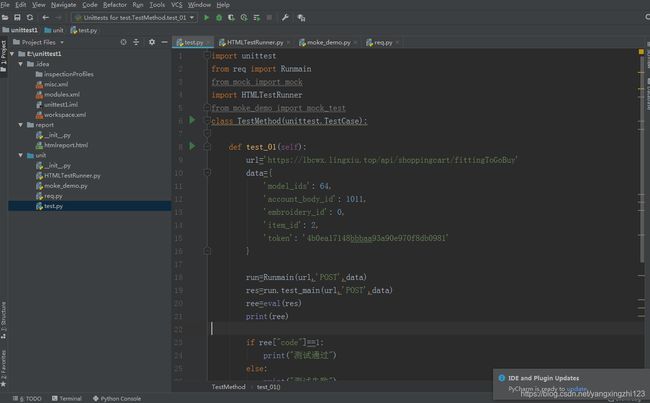
Task: Click the fold marker at import unittest line
Action: coord(207,55)
